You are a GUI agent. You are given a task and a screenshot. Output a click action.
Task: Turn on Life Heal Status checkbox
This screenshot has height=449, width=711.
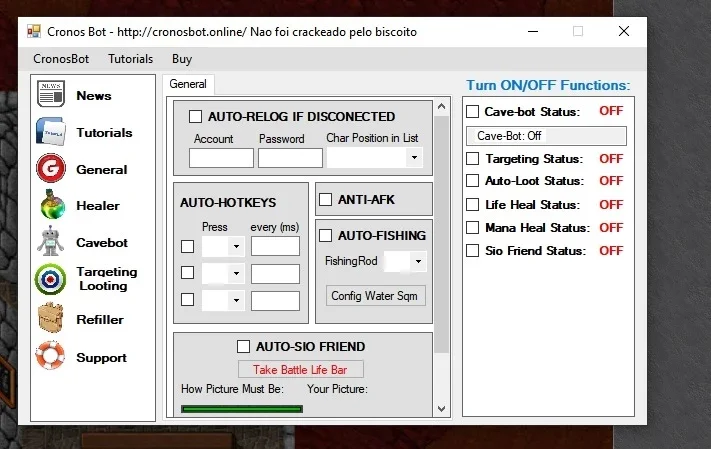[x=472, y=205]
